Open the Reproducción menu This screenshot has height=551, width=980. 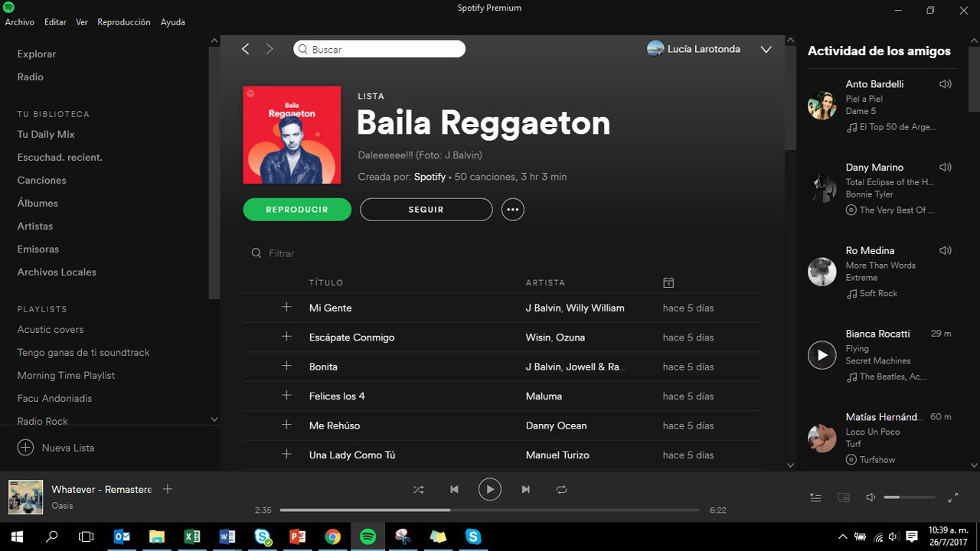tap(124, 22)
